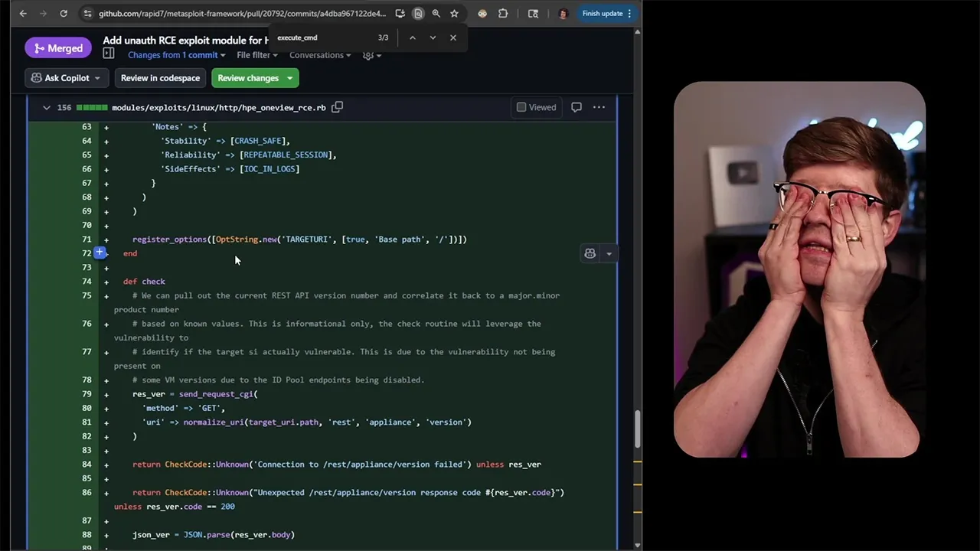Open the file comment speech bubble icon

coord(577,107)
